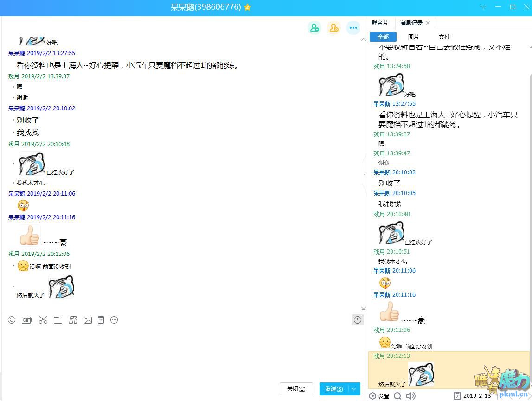Open the emoji picker in the chat toolbar
The height and width of the screenshot is (401, 532).
pos(12,320)
